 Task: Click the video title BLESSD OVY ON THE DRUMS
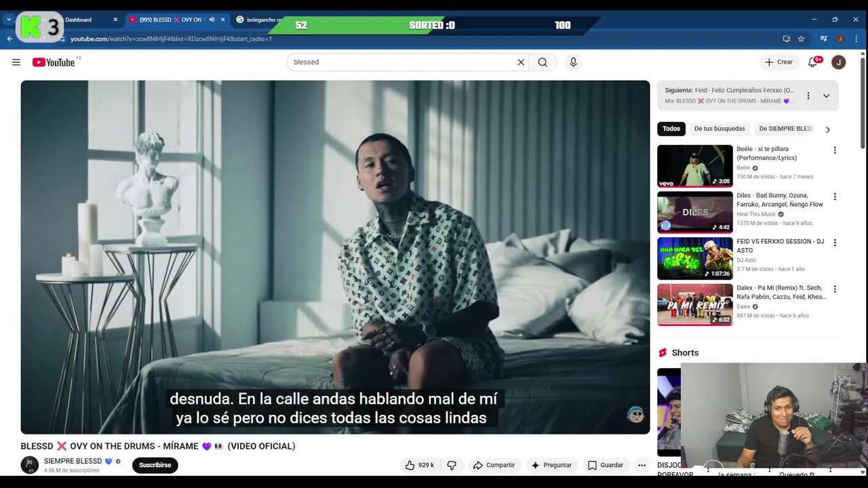click(x=158, y=446)
